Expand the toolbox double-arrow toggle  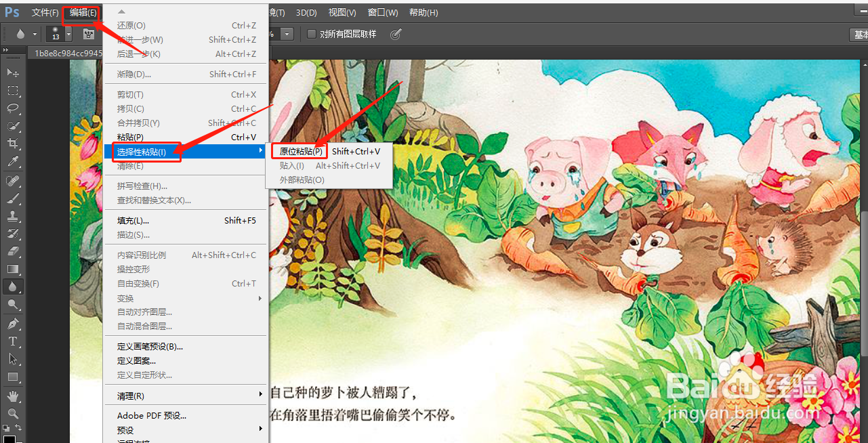pos(5,51)
